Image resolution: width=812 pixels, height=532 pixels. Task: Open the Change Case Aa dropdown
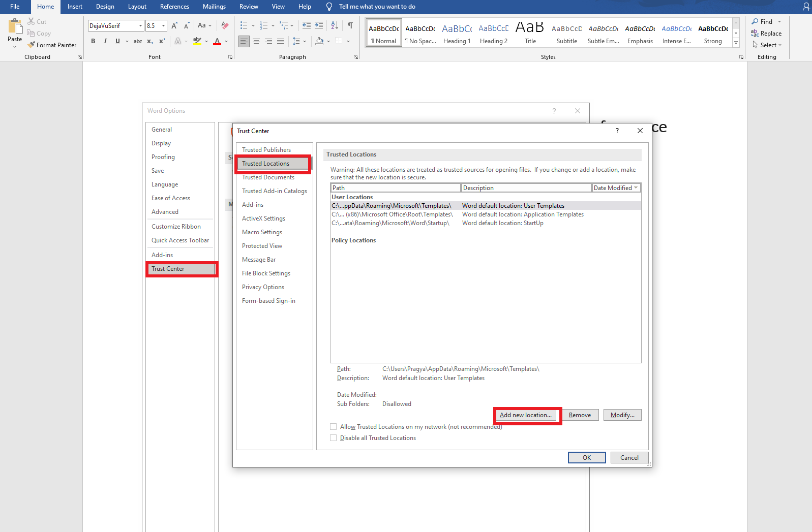tap(204, 25)
